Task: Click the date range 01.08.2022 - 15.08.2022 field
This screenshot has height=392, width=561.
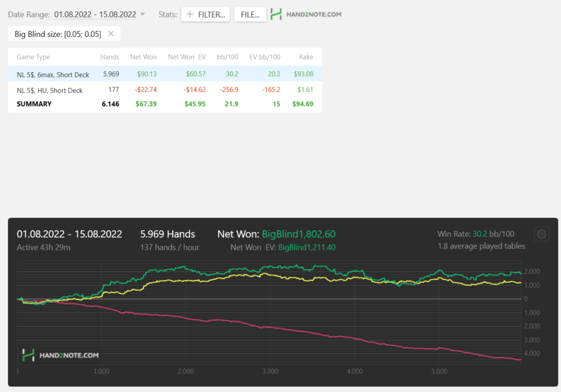Action: (x=95, y=15)
